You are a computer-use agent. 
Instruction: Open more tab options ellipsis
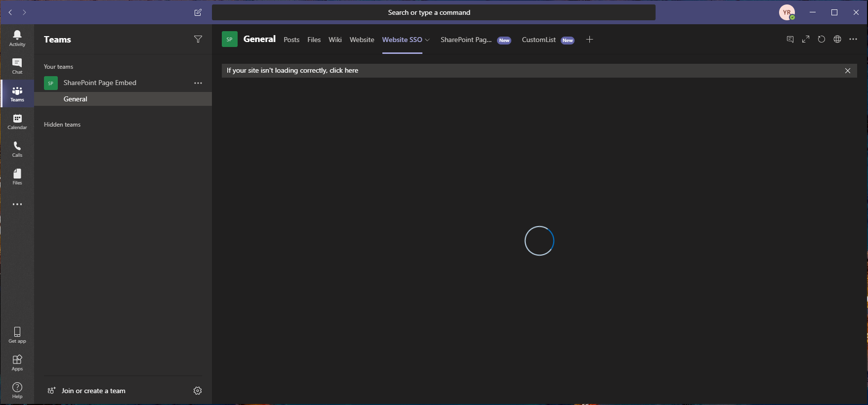853,39
